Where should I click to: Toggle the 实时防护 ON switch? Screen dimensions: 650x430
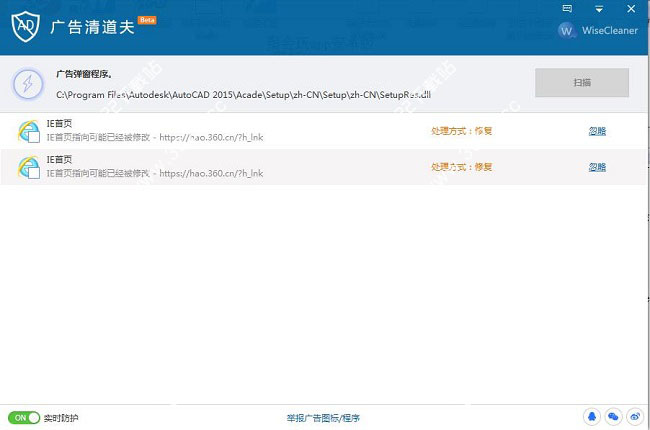[24, 418]
